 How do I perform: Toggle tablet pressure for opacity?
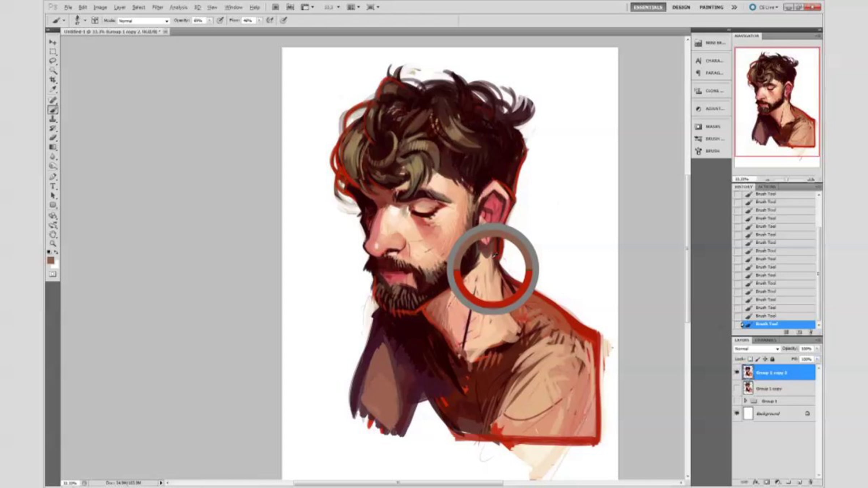(x=220, y=20)
